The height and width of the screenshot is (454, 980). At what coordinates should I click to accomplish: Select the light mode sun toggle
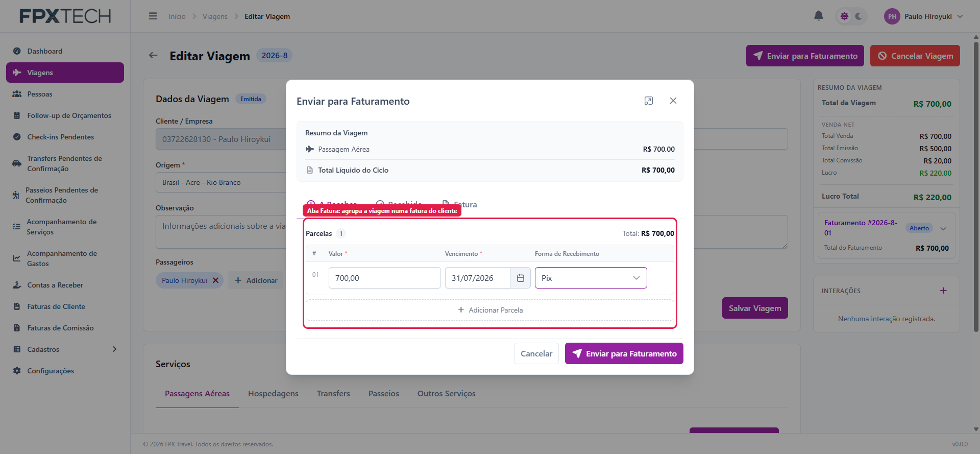click(x=844, y=16)
